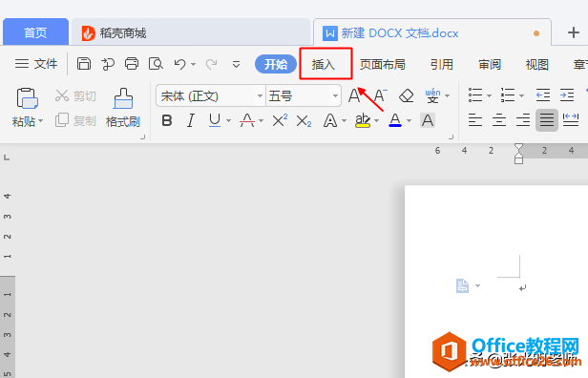Click the Clear Formatting eraser icon
This screenshot has height=378, width=588.
[406, 95]
